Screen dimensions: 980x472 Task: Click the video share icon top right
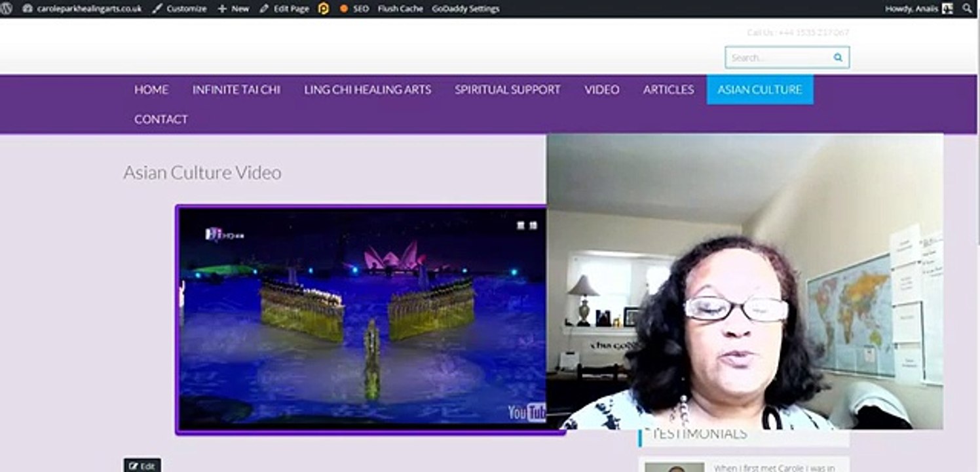point(533,226)
